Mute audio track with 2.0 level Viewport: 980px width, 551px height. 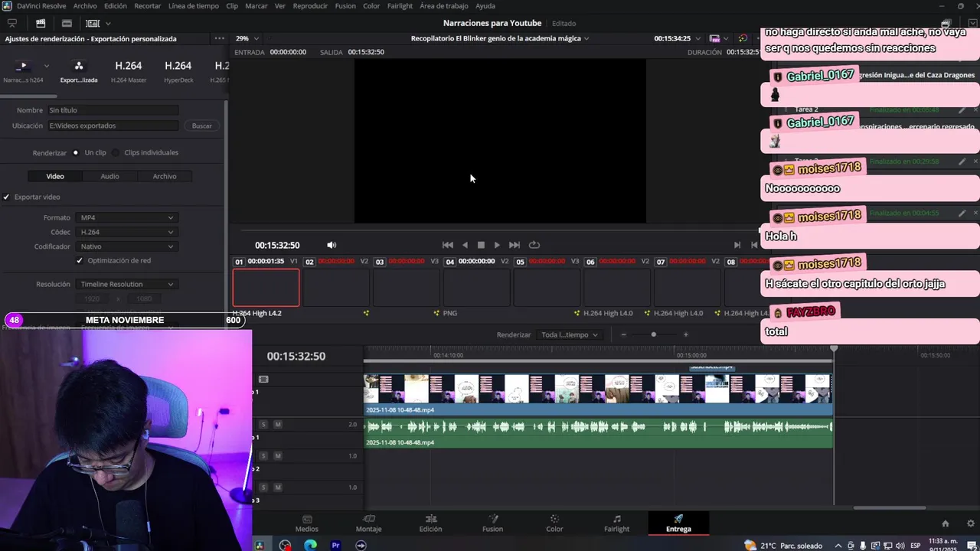click(x=278, y=424)
